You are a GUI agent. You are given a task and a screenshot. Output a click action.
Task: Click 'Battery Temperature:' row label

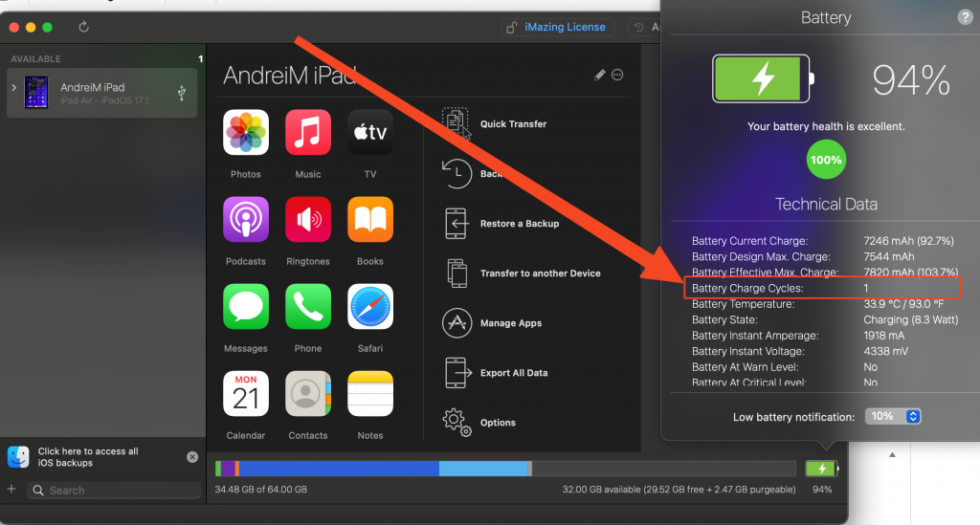click(743, 304)
